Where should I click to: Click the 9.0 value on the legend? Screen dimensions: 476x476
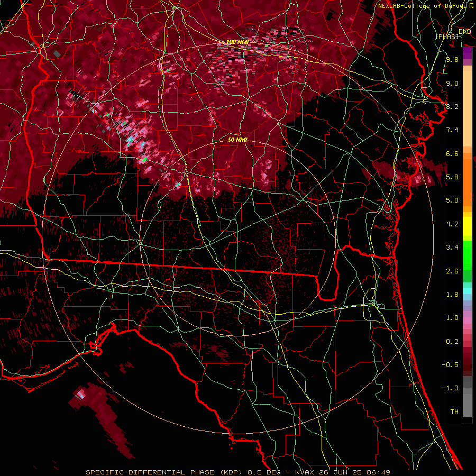click(x=452, y=83)
